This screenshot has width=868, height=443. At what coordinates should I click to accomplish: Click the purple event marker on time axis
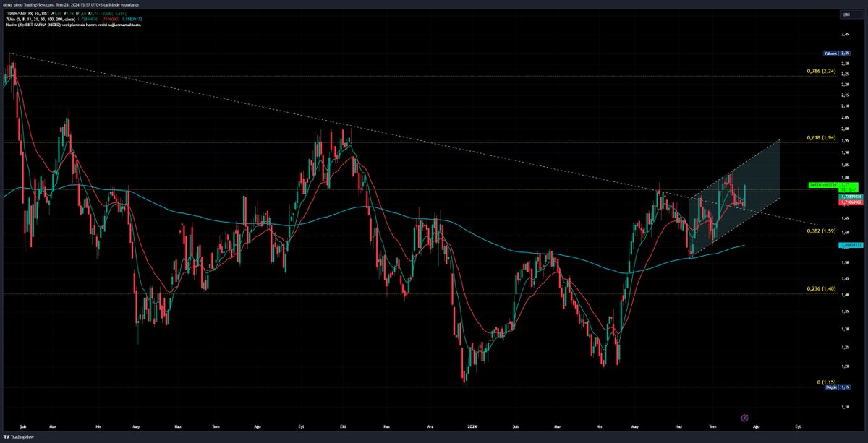pos(744,418)
